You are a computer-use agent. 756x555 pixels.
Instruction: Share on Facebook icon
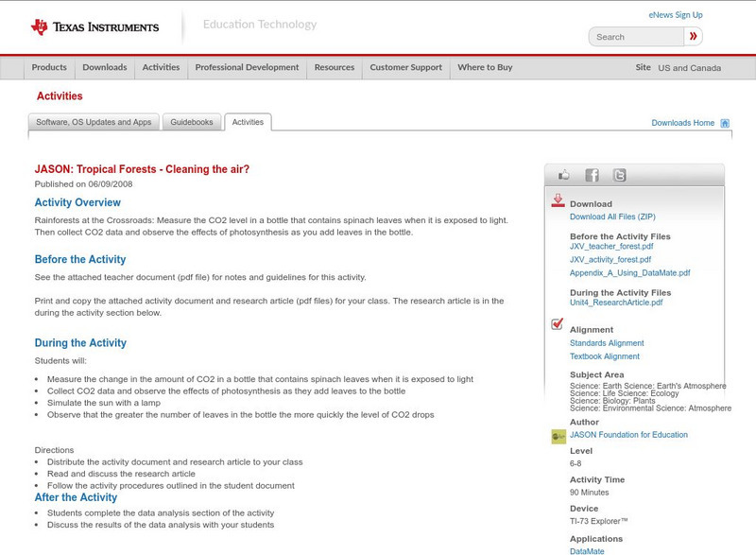[x=592, y=175]
